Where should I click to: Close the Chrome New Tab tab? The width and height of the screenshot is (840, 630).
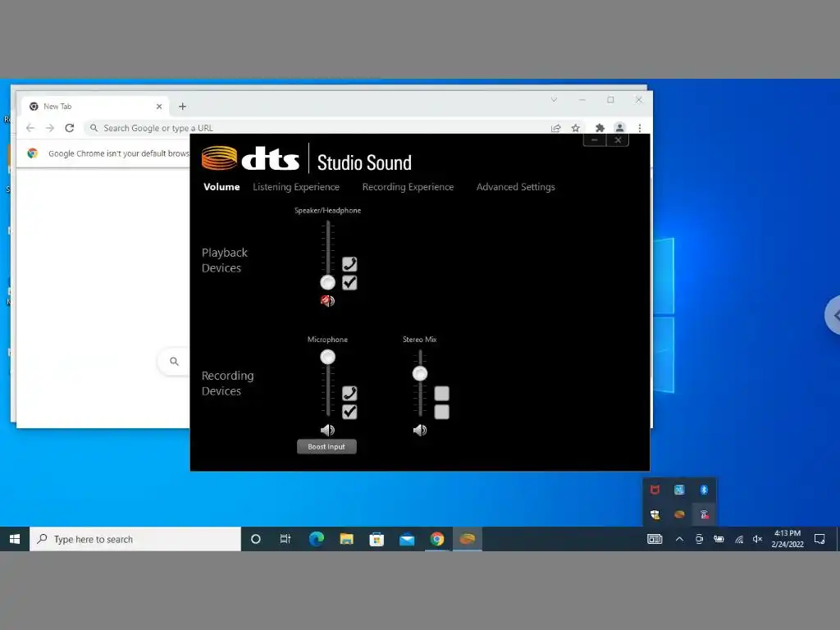159,107
